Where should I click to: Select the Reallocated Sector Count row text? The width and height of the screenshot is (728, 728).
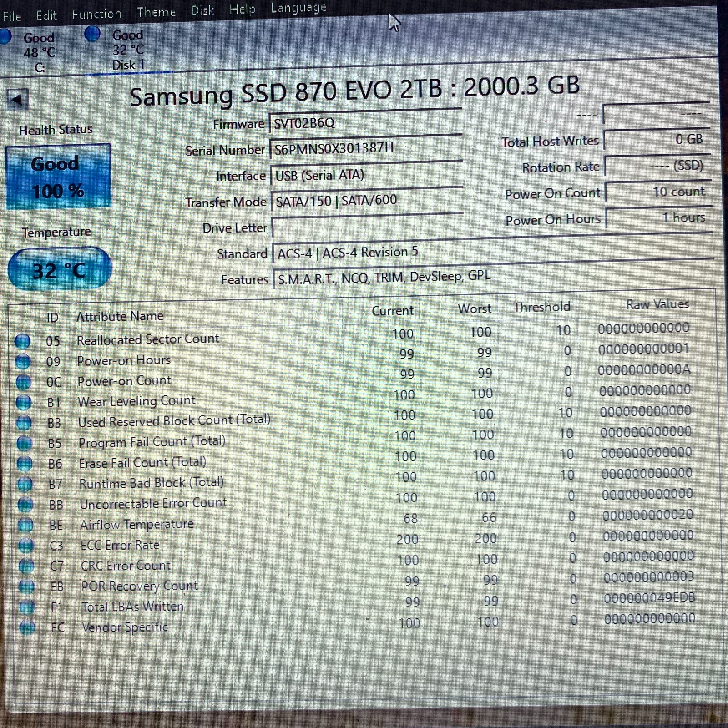pyautogui.click(x=148, y=339)
